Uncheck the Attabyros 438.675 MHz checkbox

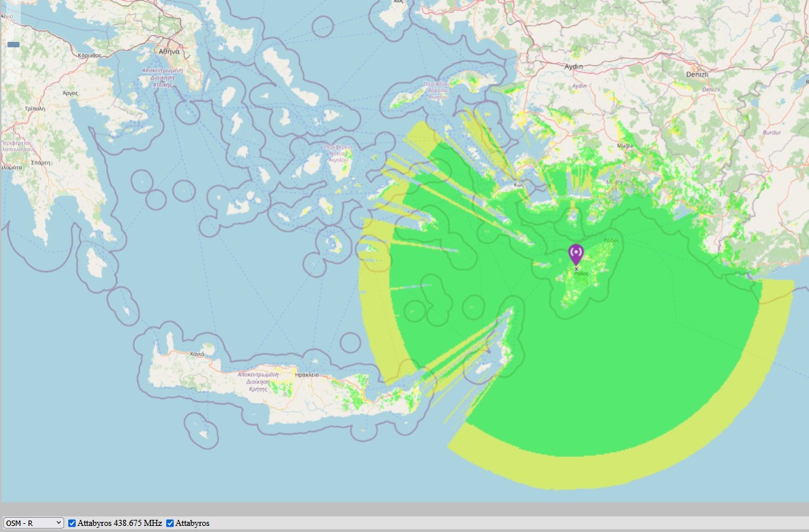(72, 523)
